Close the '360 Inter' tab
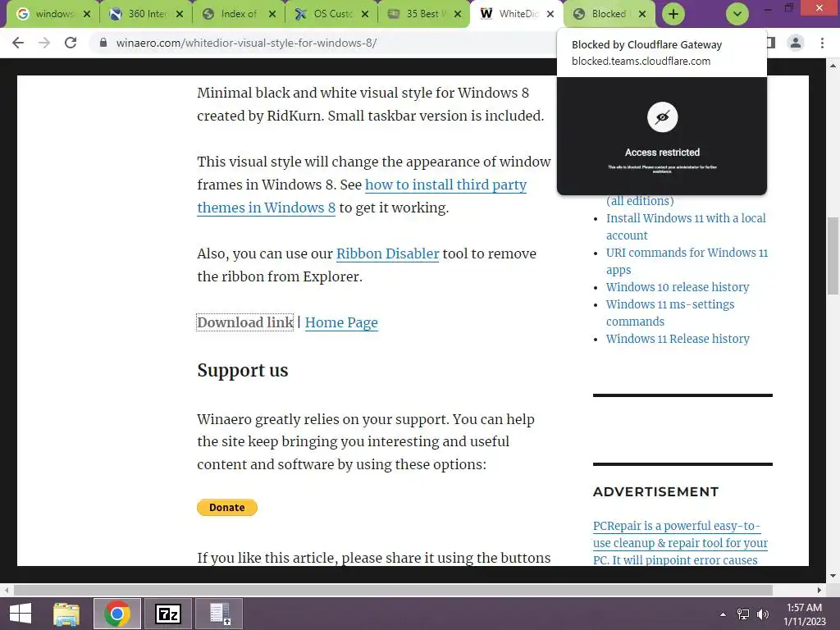Screen dimensions: 840x630 point(180,14)
